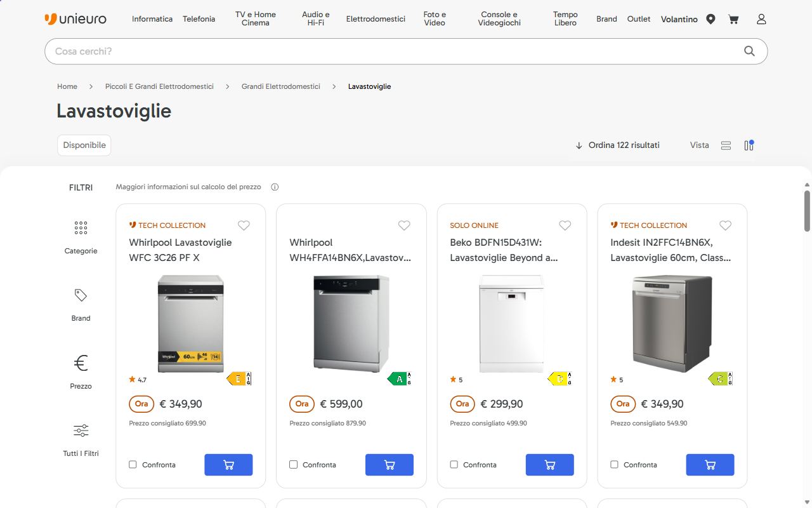Open Piccoli E Grandi Elettrodomestici breadcrumb
This screenshot has height=508, width=812.
pos(159,86)
